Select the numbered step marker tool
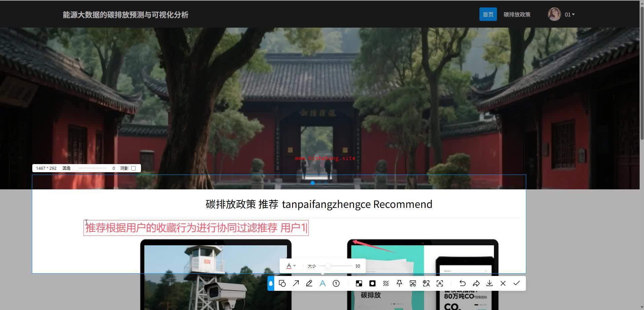 pyautogui.click(x=336, y=283)
